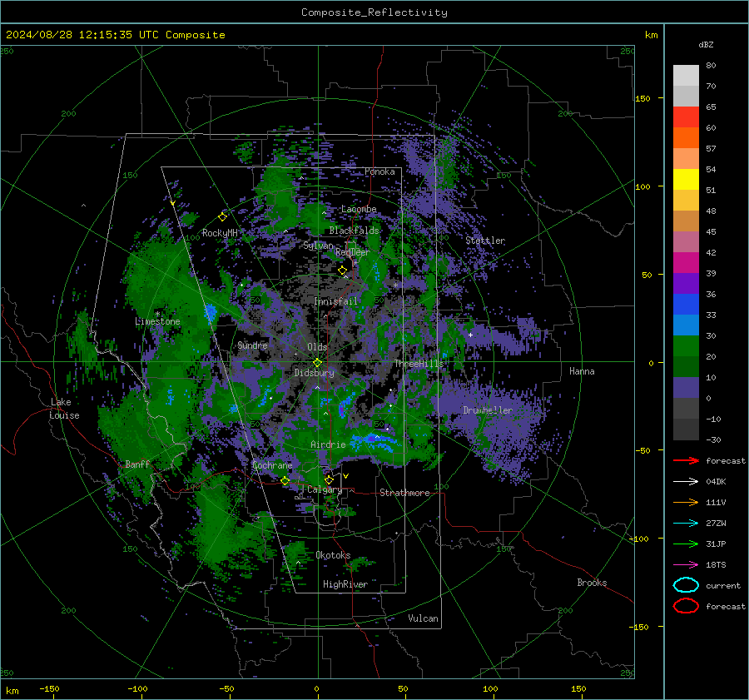The height and width of the screenshot is (700, 749).
Task: Click the yellow swatch between 54 and 51 dBZ
Action: 686,180
